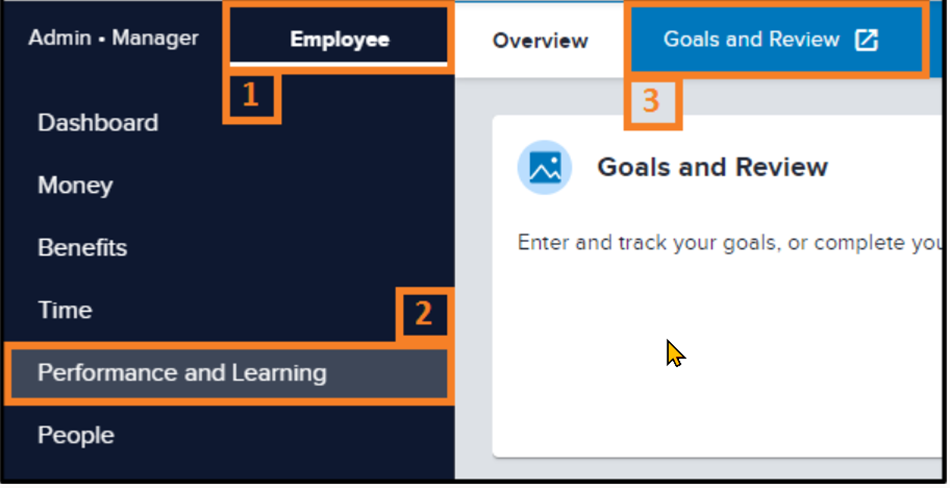Click the external link icon on Goals and Review tab
The image size is (950, 488).
pyautogui.click(x=866, y=40)
